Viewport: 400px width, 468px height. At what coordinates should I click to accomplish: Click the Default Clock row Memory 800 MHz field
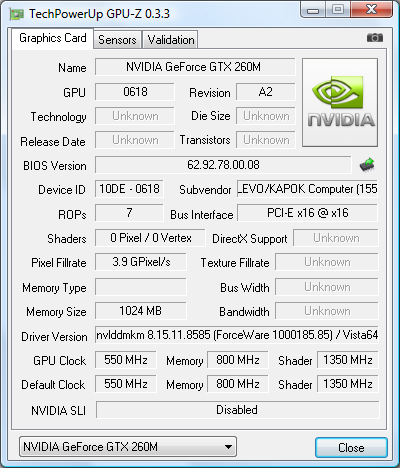coord(238,384)
